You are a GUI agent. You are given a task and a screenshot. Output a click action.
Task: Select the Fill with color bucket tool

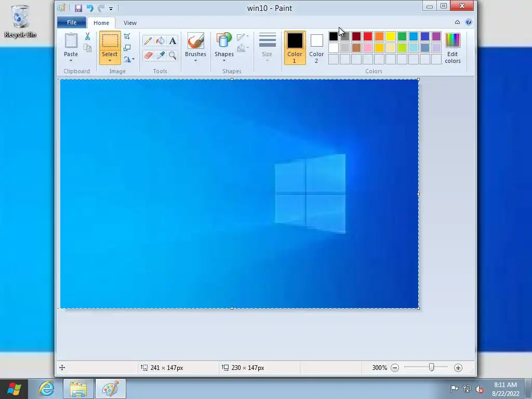[x=160, y=41]
